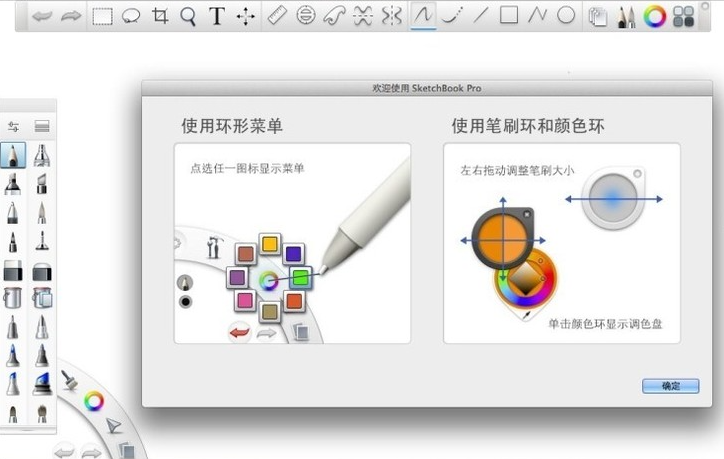This screenshot has height=459, width=724.
Task: Click the Undo arrow in top toolbar
Action: pyautogui.click(x=42, y=16)
